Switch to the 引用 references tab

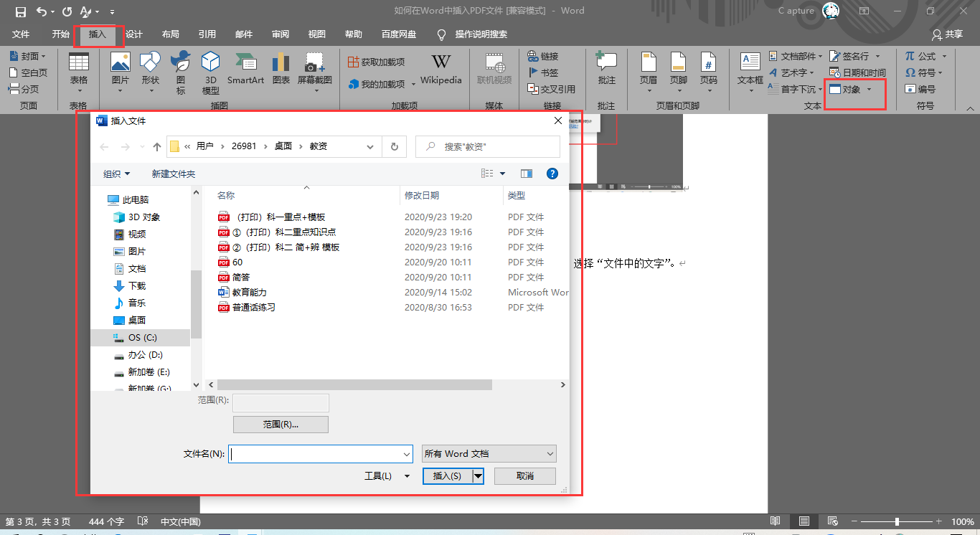(x=207, y=34)
